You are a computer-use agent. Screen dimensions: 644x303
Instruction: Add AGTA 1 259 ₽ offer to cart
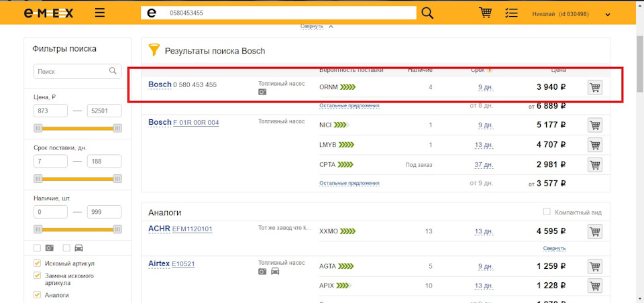tap(595, 266)
